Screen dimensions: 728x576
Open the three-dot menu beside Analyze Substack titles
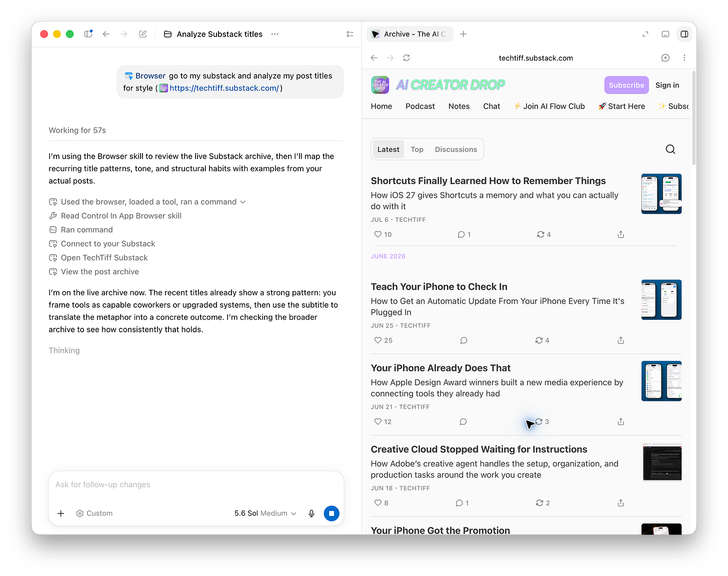coord(274,34)
